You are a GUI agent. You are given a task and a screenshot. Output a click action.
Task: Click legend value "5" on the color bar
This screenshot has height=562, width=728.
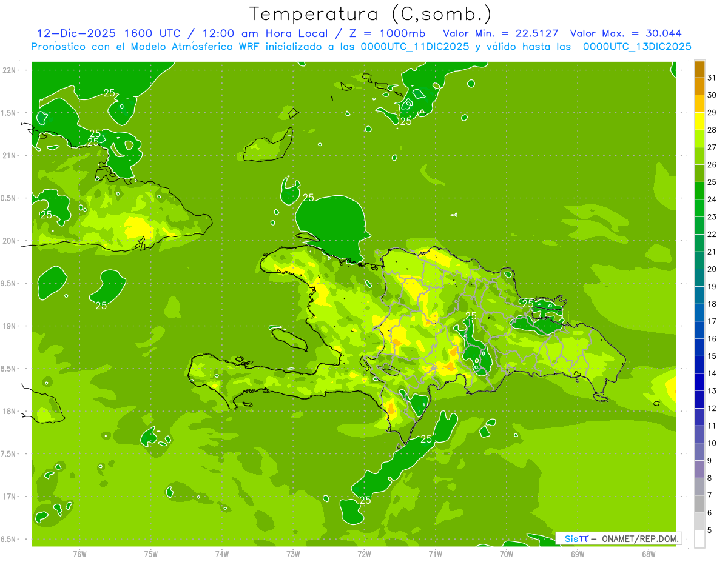click(710, 530)
